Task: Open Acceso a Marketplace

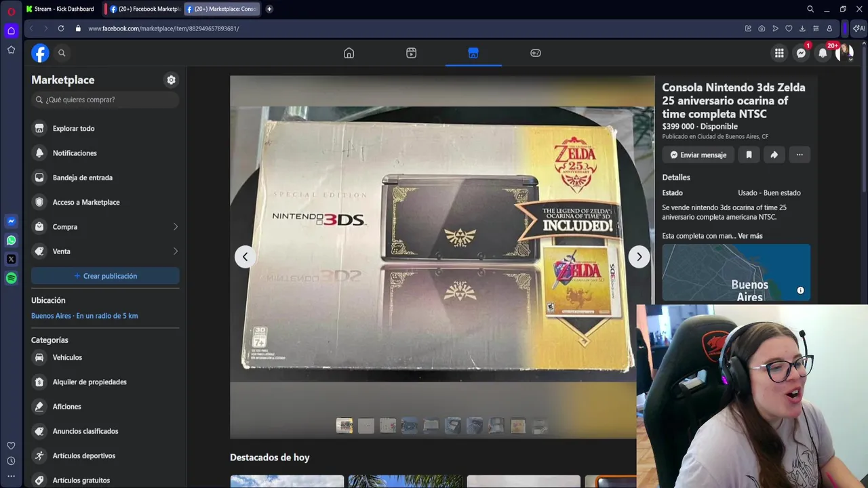Action: (105, 202)
